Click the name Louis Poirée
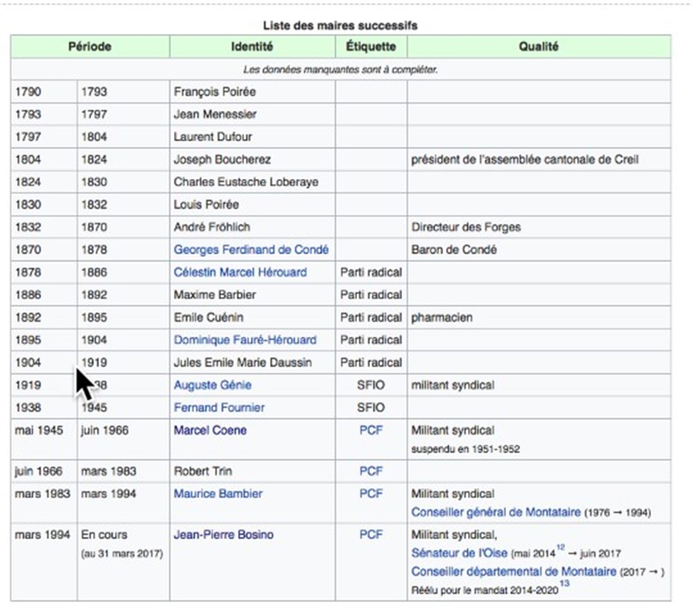The height and width of the screenshot is (616, 692). click(x=206, y=204)
